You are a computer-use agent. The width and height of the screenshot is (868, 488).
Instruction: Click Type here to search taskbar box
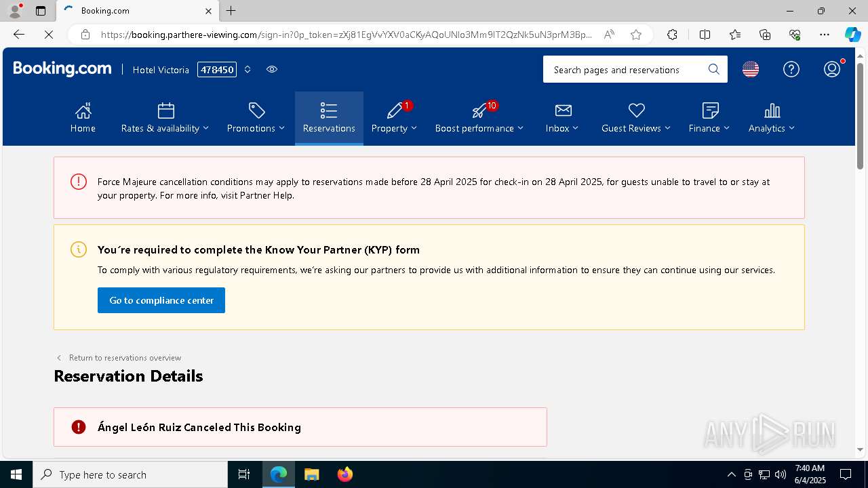coord(130,474)
